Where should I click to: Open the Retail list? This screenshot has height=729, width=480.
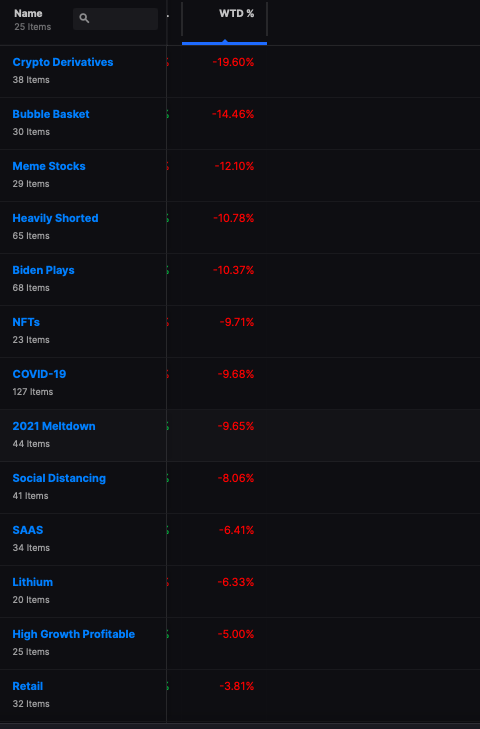tap(27, 686)
